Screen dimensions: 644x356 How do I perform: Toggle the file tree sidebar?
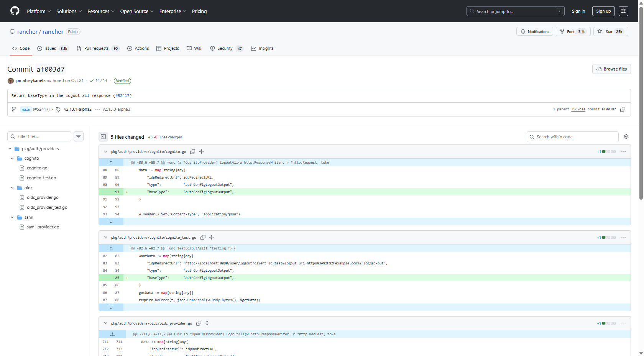click(103, 137)
